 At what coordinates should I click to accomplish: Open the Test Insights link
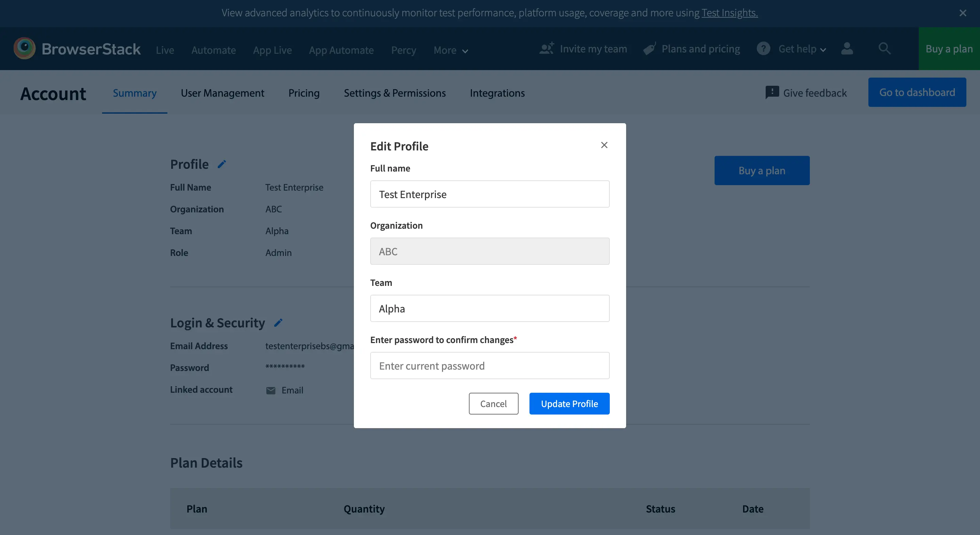(729, 13)
